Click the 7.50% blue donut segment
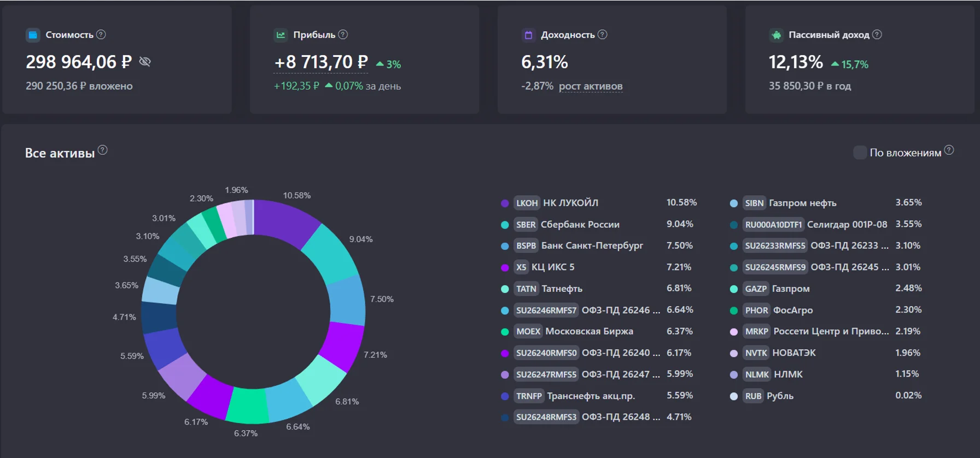 tap(348, 301)
